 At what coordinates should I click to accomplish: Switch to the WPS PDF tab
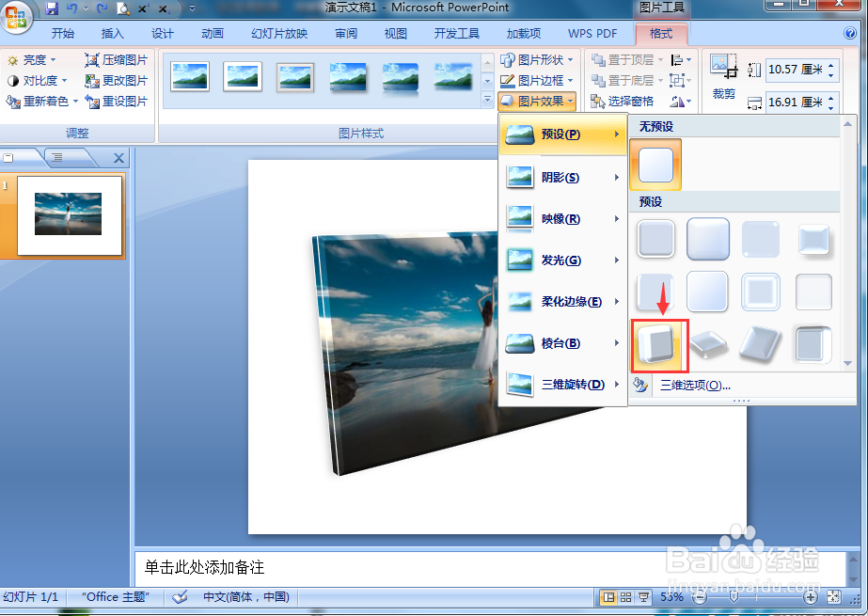(x=592, y=34)
